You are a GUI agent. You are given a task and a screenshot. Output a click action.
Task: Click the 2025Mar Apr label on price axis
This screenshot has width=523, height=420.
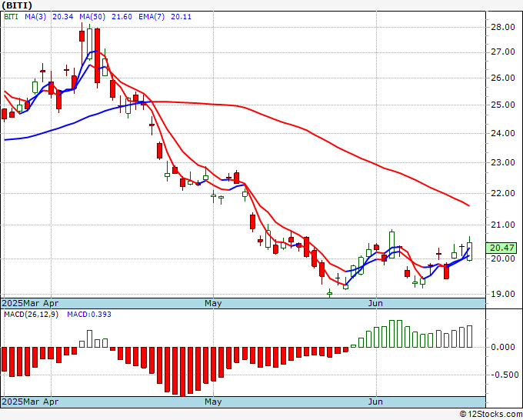tap(30, 303)
